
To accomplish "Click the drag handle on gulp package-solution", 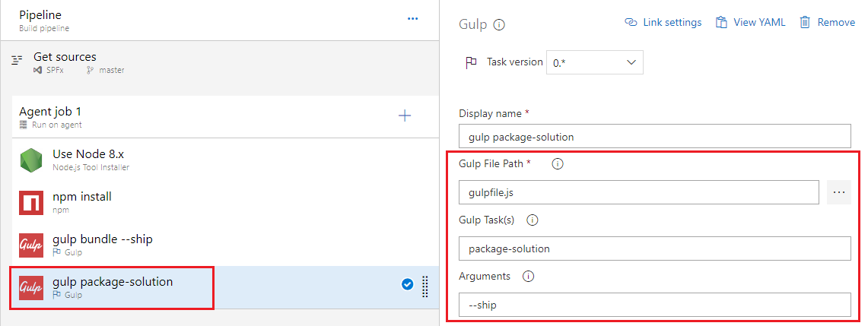I will pyautogui.click(x=424, y=286).
